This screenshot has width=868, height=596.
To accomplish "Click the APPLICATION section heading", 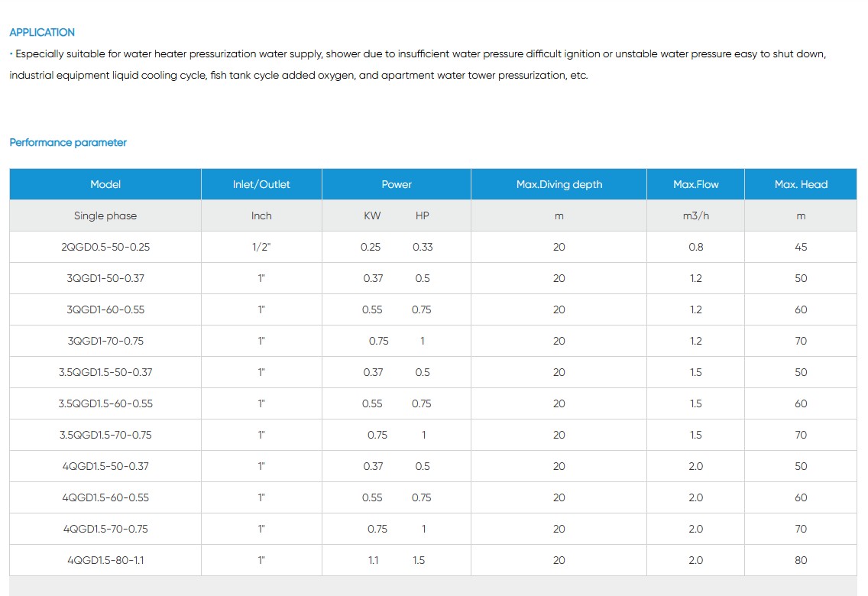I will tap(42, 32).
